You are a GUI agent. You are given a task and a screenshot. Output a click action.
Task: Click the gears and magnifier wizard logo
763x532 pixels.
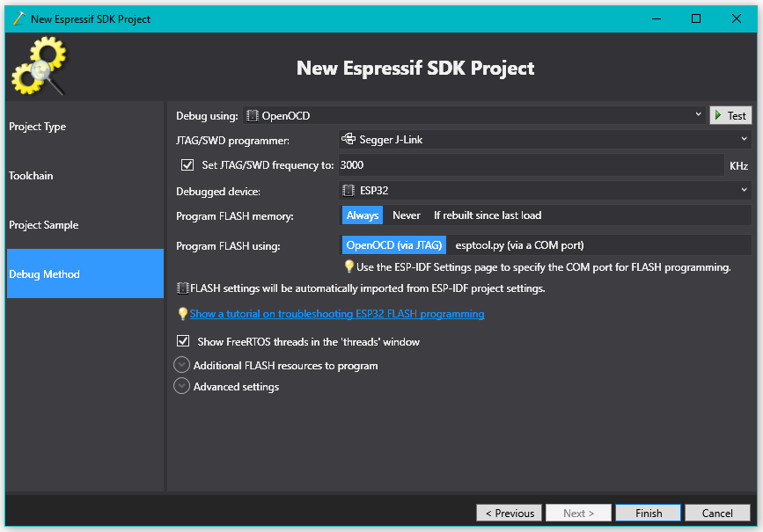pos(39,66)
